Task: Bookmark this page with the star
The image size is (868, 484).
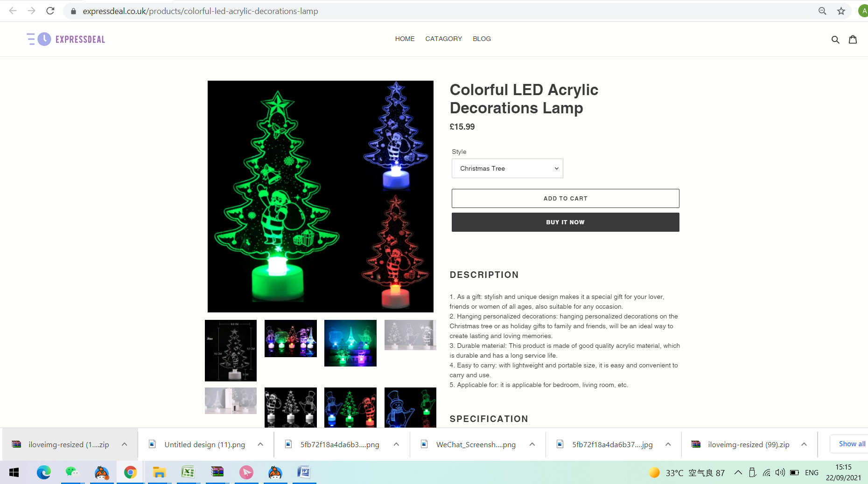Action: click(841, 11)
